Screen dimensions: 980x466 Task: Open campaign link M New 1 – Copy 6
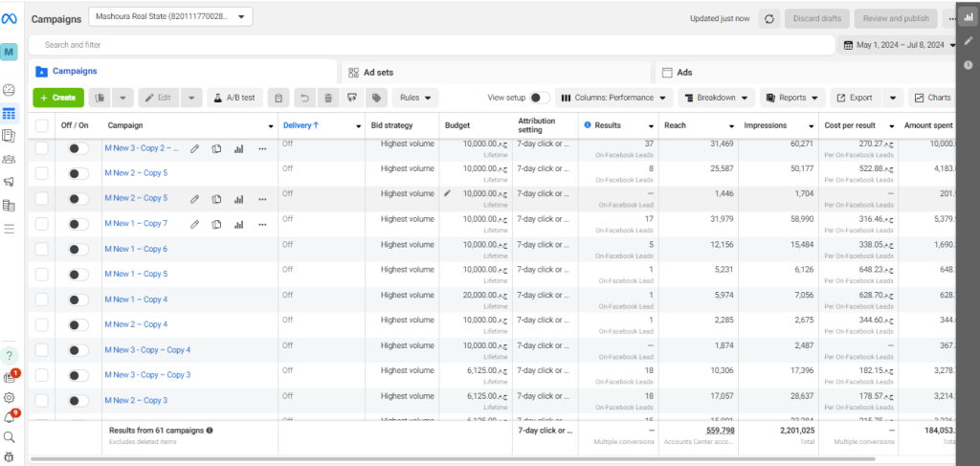click(x=136, y=249)
